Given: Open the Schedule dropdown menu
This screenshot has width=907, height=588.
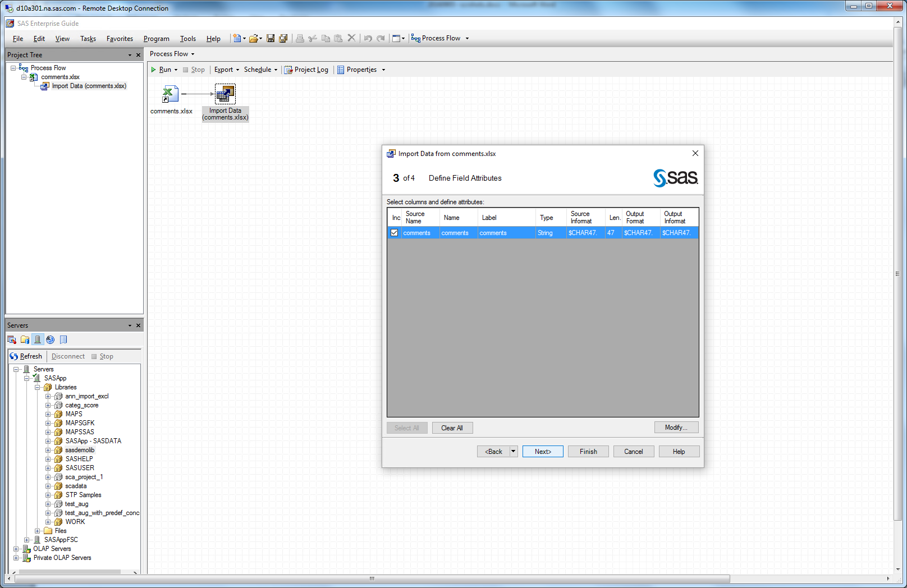Looking at the screenshot, I should coord(261,70).
